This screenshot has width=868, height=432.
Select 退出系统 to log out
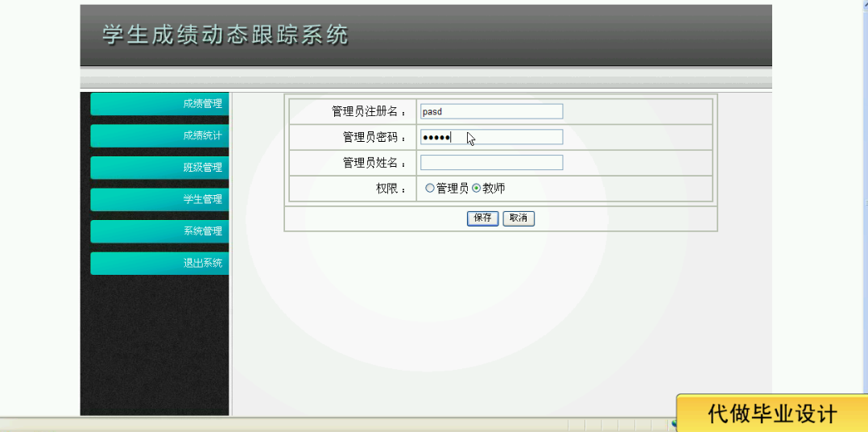[x=159, y=263]
